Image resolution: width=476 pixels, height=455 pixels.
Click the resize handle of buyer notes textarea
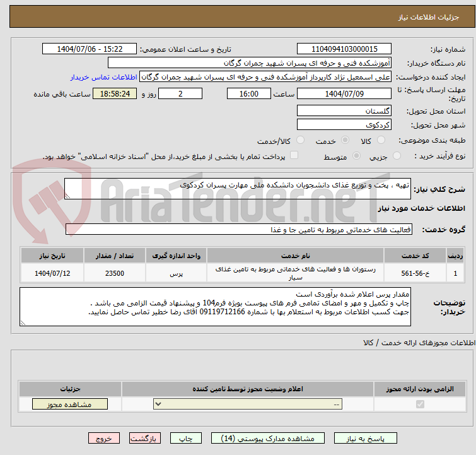(x=23, y=323)
